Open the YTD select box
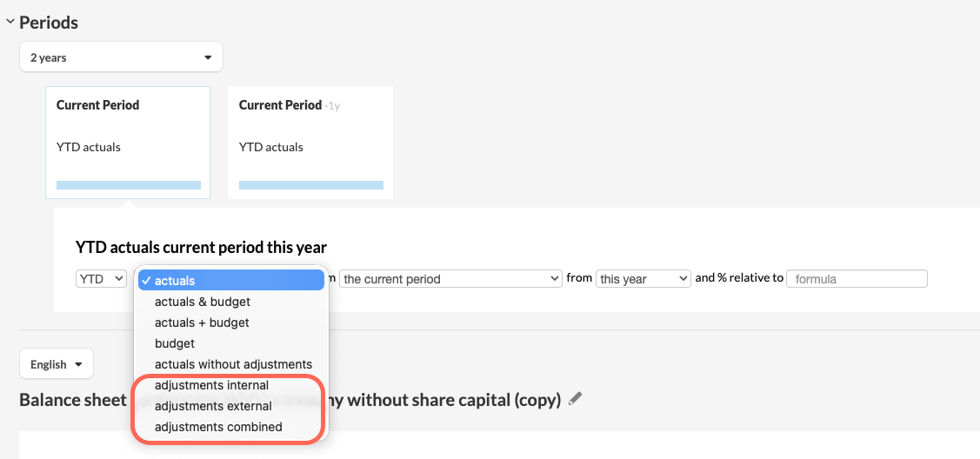Viewport: 980px width, 459px height. coord(102,279)
